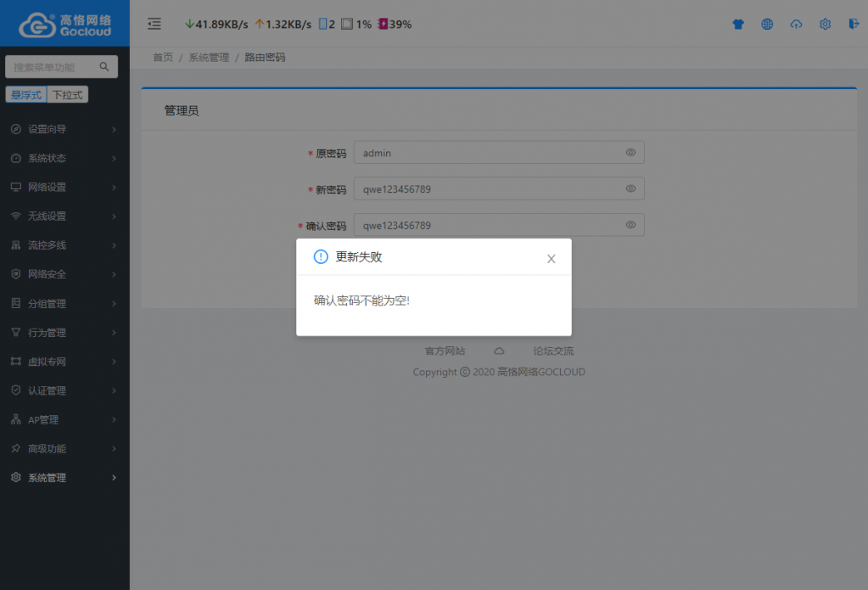This screenshot has height=590, width=868.
Task: Expand 无线设置 chevron
Action: 114,216
